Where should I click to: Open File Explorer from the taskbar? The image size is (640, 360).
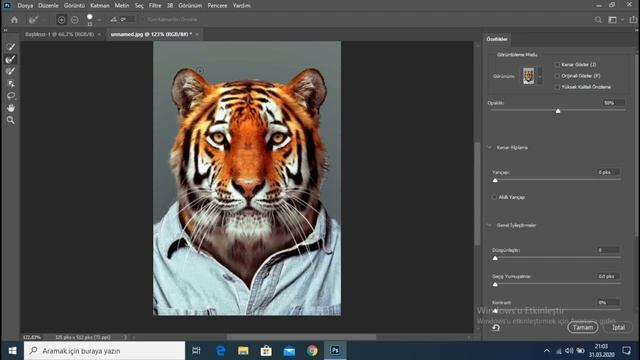(243, 351)
